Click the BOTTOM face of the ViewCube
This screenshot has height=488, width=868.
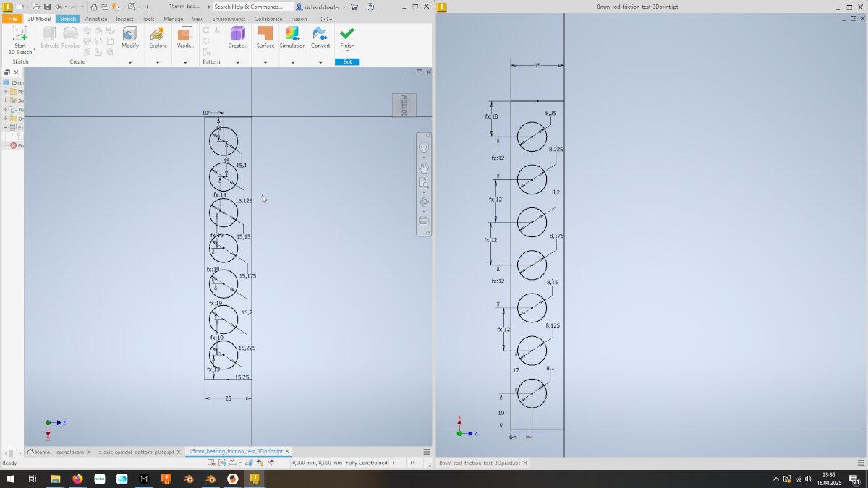[404, 106]
